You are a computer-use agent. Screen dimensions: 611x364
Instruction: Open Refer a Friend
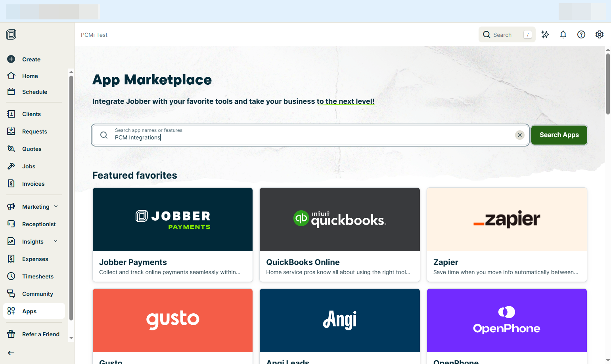[34, 334]
